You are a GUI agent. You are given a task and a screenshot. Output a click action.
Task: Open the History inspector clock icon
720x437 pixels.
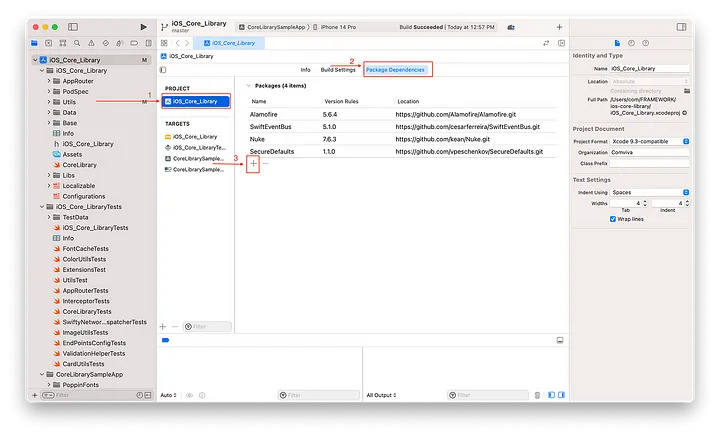630,43
